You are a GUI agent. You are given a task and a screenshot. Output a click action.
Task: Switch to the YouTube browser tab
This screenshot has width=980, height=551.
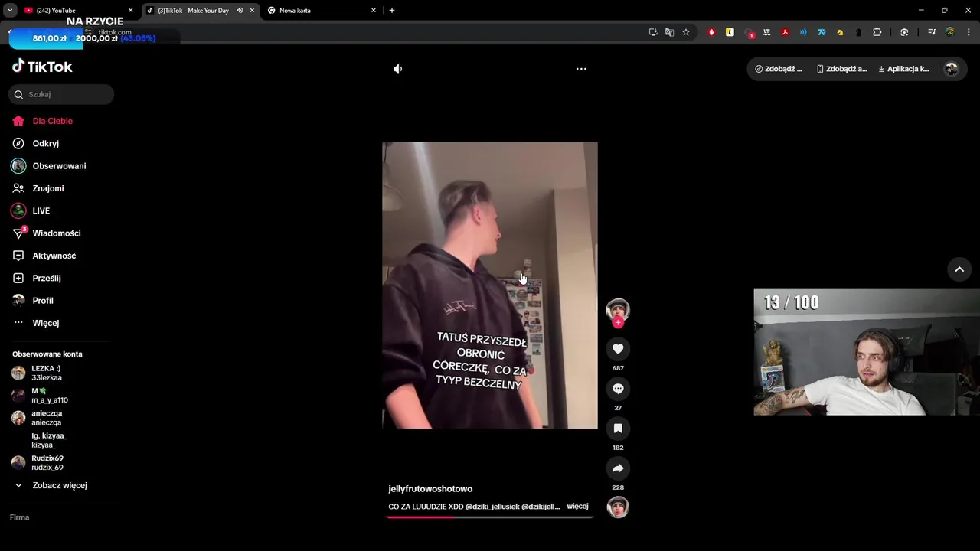(77, 11)
